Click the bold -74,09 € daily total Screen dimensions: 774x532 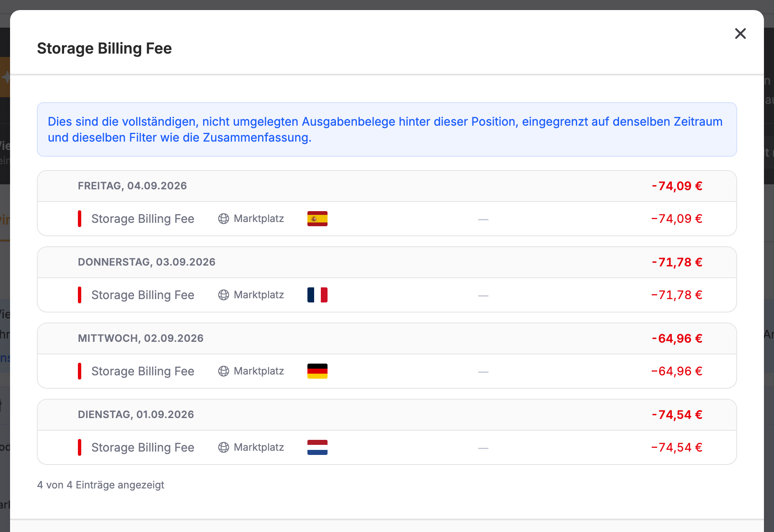[x=677, y=186]
